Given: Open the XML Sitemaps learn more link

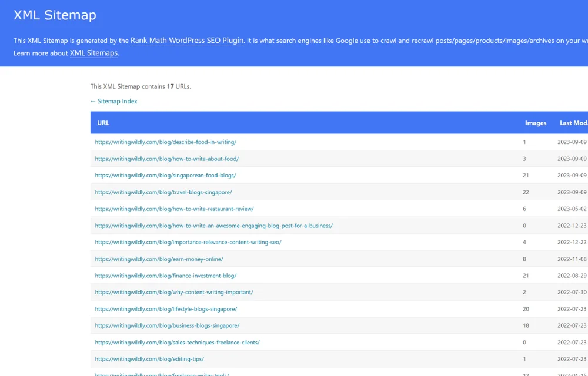Looking at the screenshot, I should coord(93,53).
